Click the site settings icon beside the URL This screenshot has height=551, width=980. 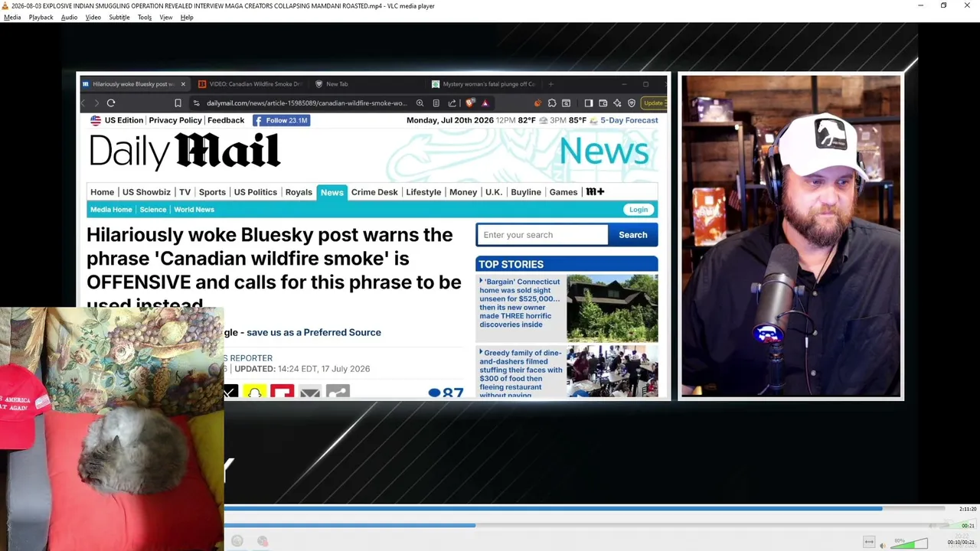pos(196,103)
